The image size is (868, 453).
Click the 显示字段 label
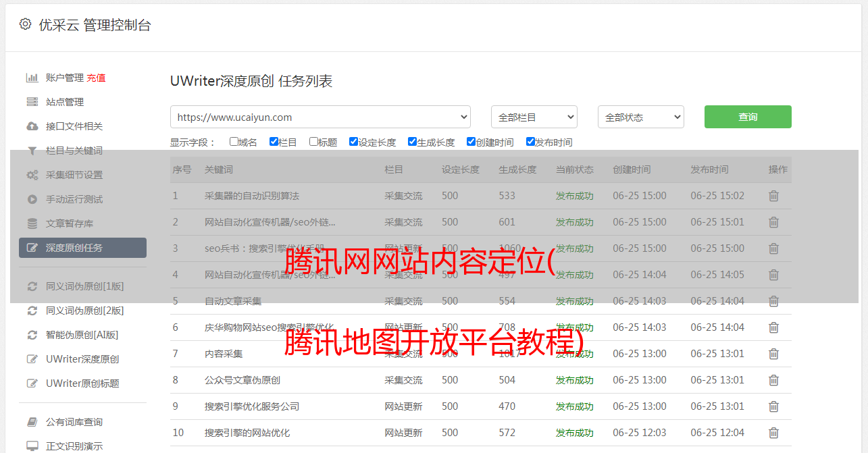click(x=193, y=142)
